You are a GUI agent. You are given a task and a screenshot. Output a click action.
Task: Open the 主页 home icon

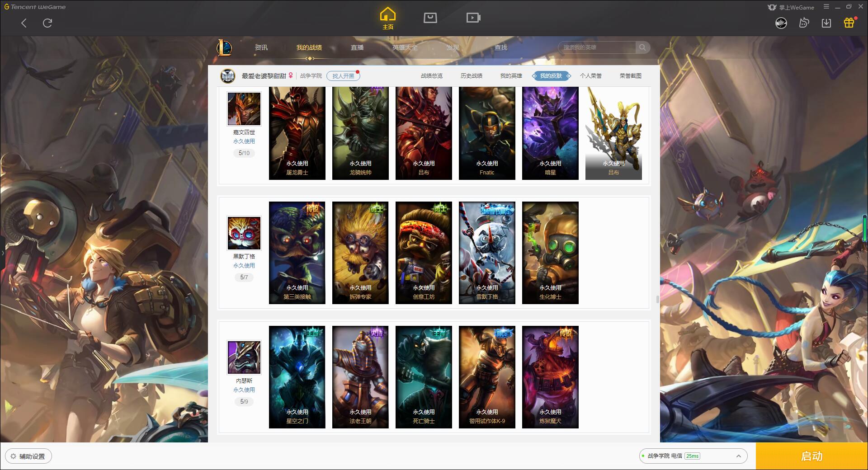tap(388, 19)
